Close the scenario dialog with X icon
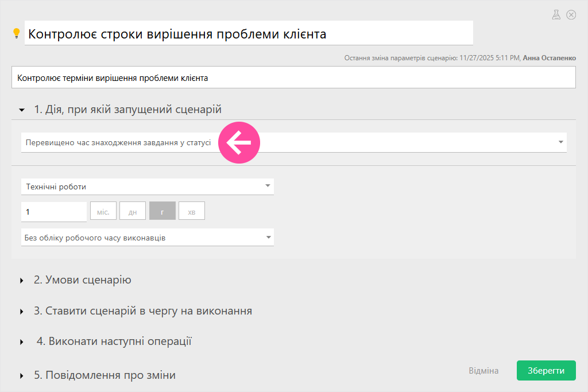Screen dimensions: 588x392 point(571,15)
